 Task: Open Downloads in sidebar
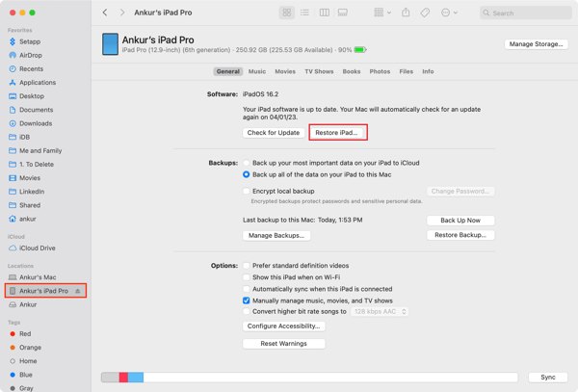point(36,123)
